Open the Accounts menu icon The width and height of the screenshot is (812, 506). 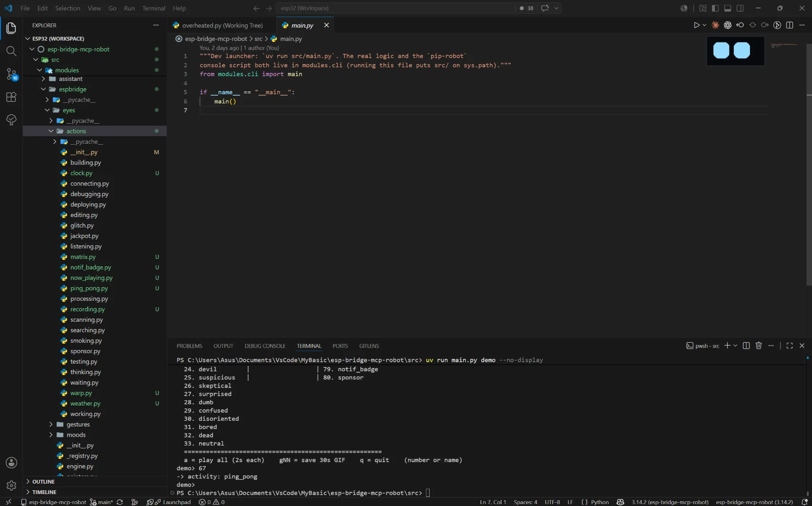[x=11, y=463]
